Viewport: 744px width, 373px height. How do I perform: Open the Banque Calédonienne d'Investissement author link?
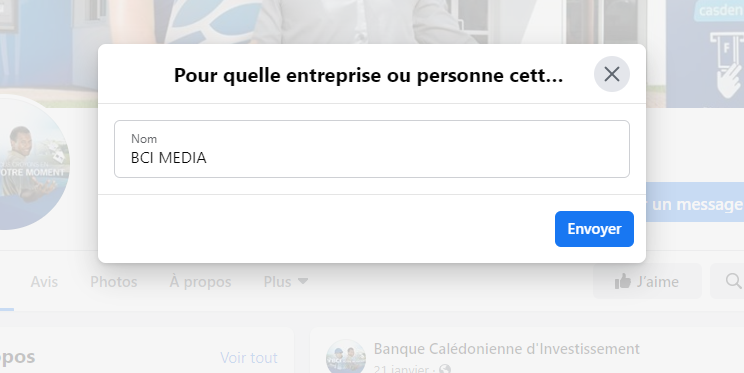click(506, 349)
